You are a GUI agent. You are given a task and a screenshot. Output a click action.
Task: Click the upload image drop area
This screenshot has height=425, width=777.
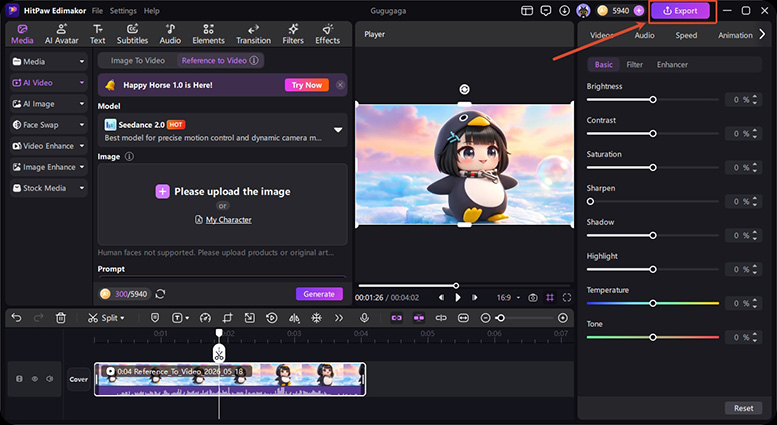(x=222, y=204)
